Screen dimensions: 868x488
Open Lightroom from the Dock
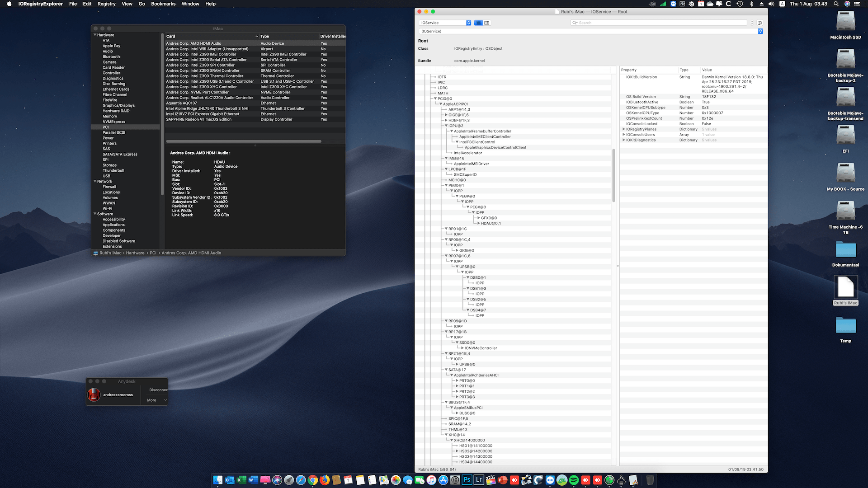click(x=479, y=480)
